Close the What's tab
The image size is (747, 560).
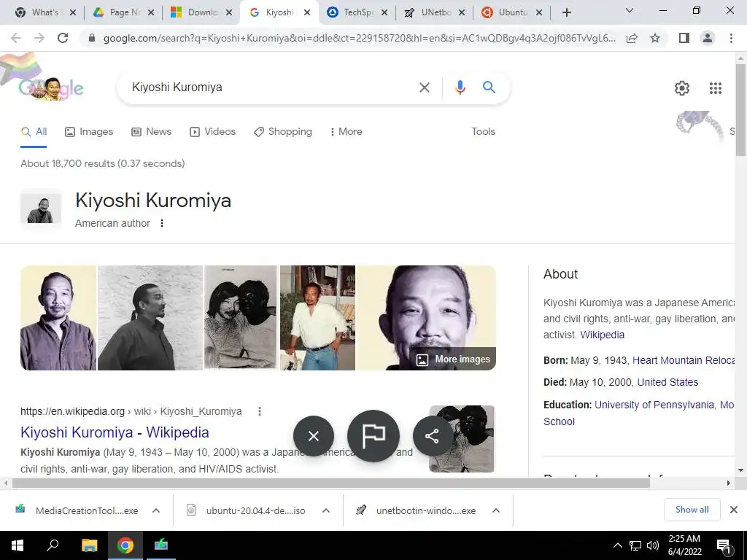[72, 13]
